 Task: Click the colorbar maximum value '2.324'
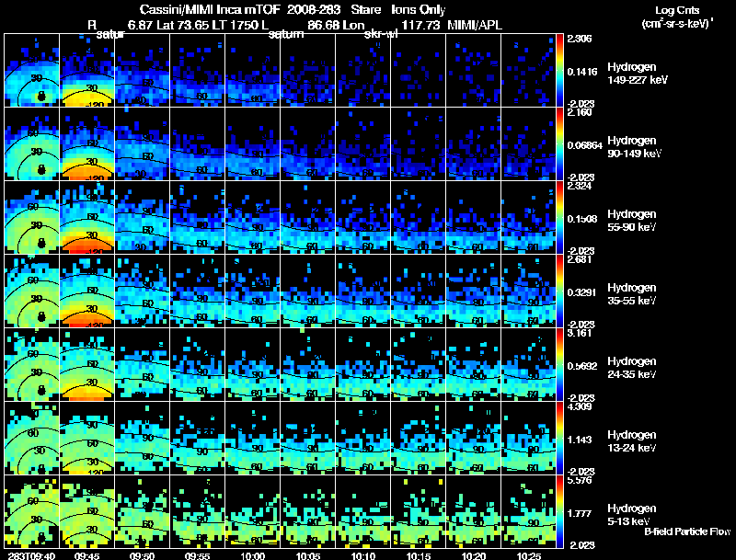(x=580, y=186)
